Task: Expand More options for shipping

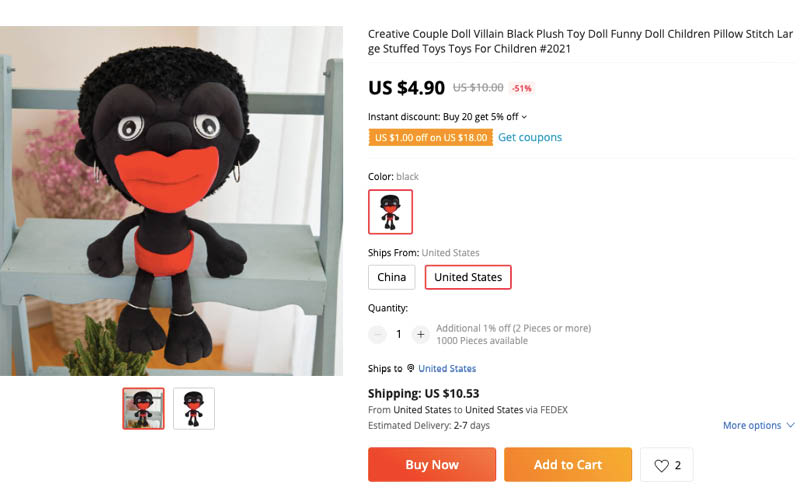Action: click(758, 425)
